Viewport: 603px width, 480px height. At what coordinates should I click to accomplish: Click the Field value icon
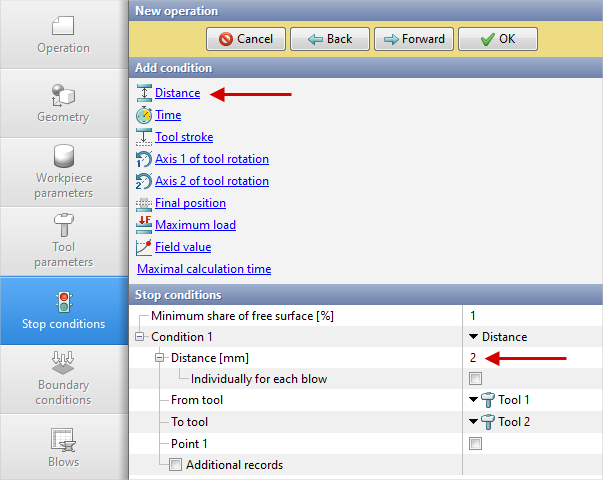click(144, 247)
